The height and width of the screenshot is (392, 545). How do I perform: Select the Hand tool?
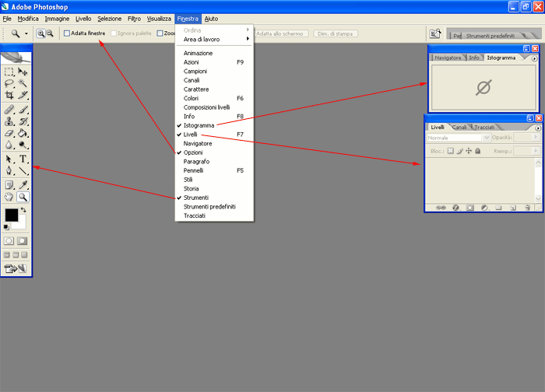tap(9, 197)
